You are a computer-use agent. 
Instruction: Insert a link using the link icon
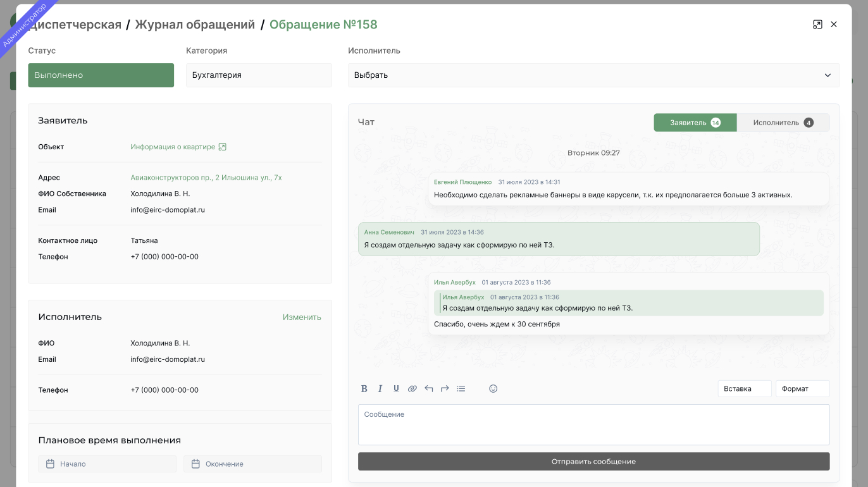[x=412, y=388]
